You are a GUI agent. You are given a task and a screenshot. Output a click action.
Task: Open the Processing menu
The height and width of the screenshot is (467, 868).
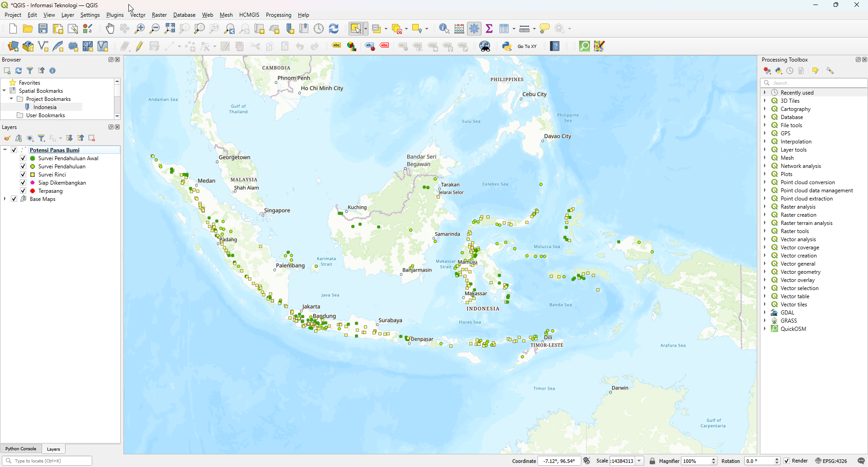click(x=278, y=15)
